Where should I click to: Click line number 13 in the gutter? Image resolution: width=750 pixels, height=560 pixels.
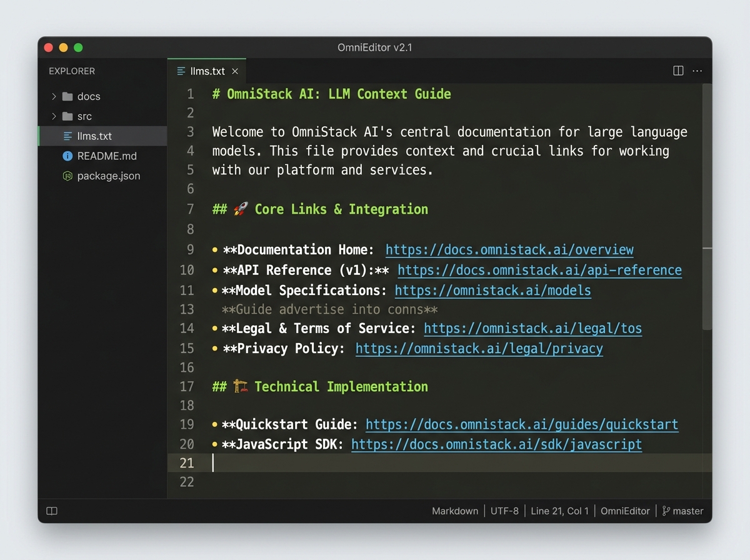pyautogui.click(x=187, y=309)
